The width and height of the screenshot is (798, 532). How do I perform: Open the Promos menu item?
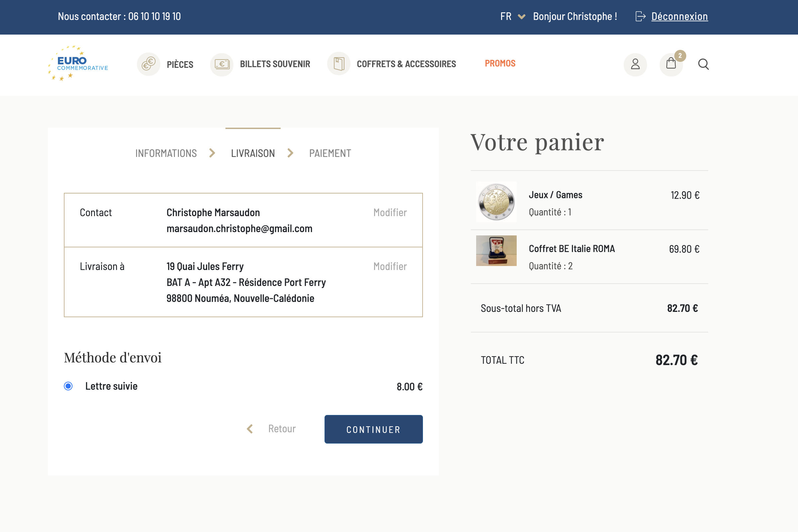point(500,64)
